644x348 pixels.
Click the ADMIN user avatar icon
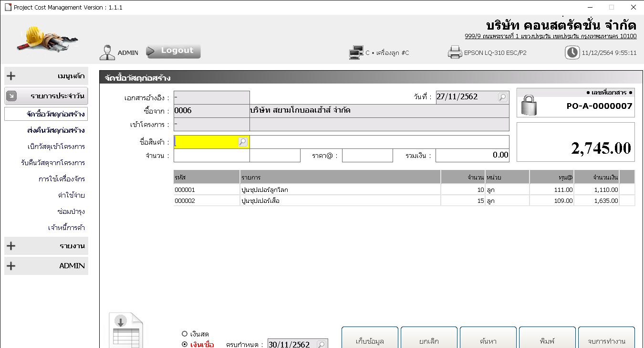(x=107, y=53)
